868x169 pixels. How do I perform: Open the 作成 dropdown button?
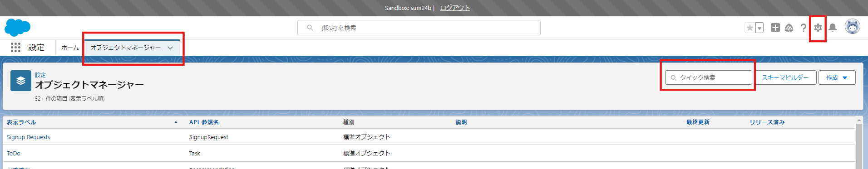(x=837, y=77)
